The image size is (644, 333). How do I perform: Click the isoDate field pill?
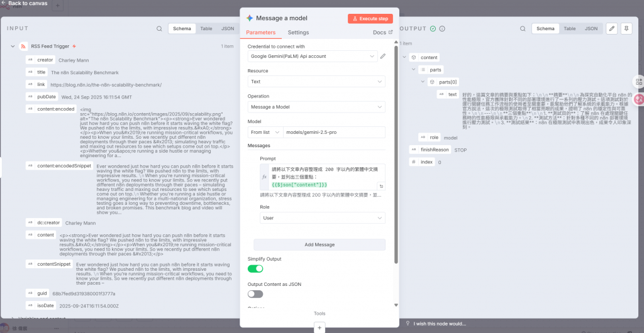41,305
